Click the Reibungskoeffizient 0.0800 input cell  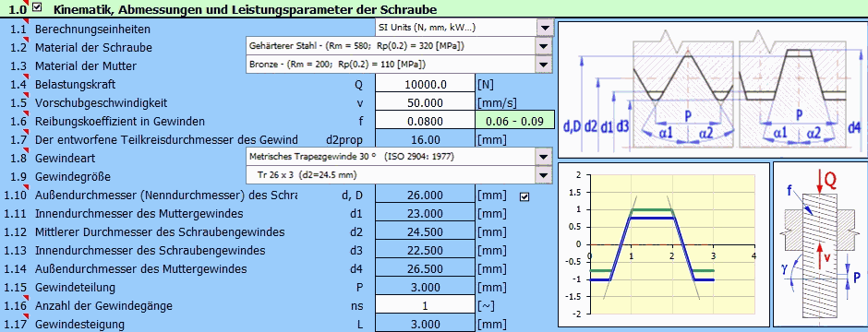pos(425,121)
